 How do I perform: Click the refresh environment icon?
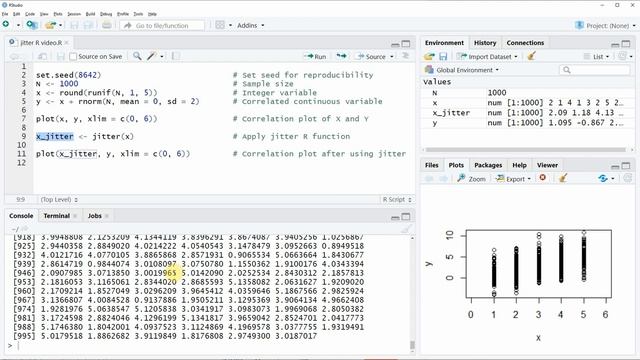[x=622, y=56]
